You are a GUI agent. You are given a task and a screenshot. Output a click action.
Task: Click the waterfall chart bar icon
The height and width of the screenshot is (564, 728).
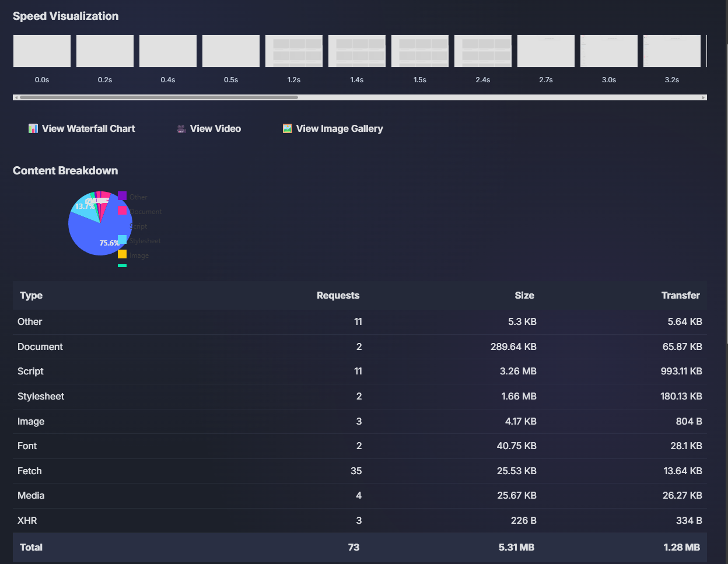tap(33, 128)
